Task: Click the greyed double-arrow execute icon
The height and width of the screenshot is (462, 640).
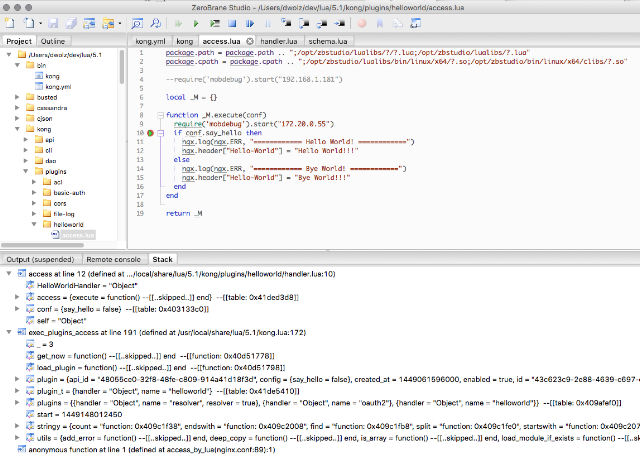Action: 178,23
